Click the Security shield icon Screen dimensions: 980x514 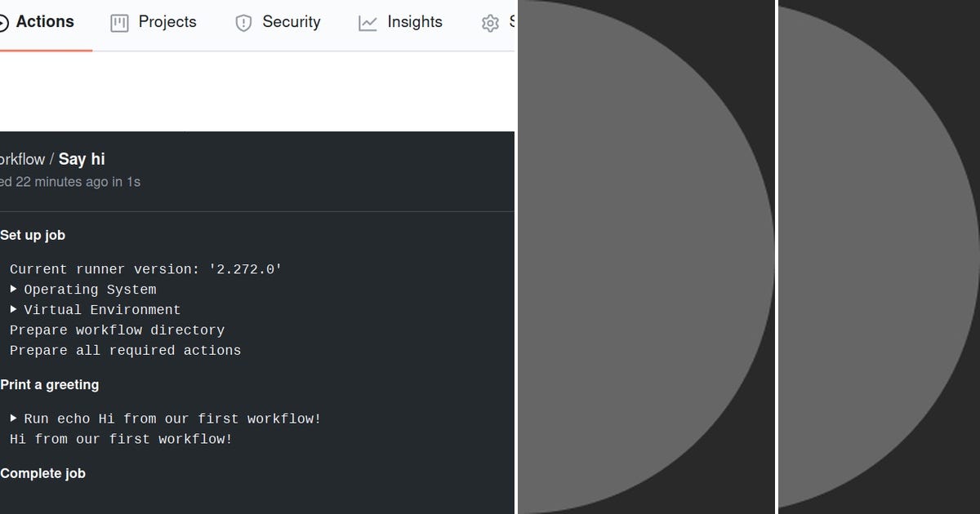click(243, 22)
